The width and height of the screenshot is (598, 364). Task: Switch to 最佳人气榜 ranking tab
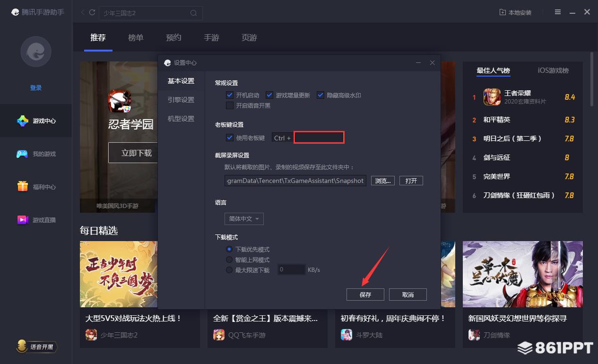[493, 70]
